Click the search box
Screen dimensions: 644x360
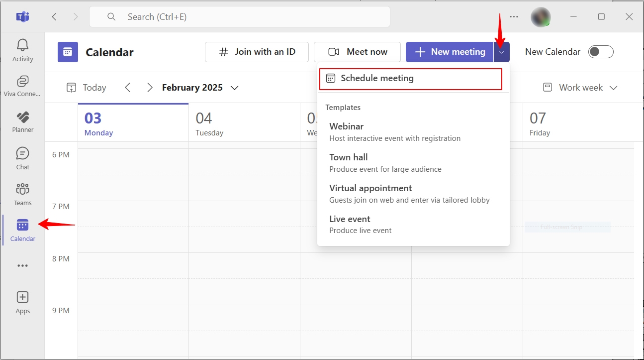point(240,17)
